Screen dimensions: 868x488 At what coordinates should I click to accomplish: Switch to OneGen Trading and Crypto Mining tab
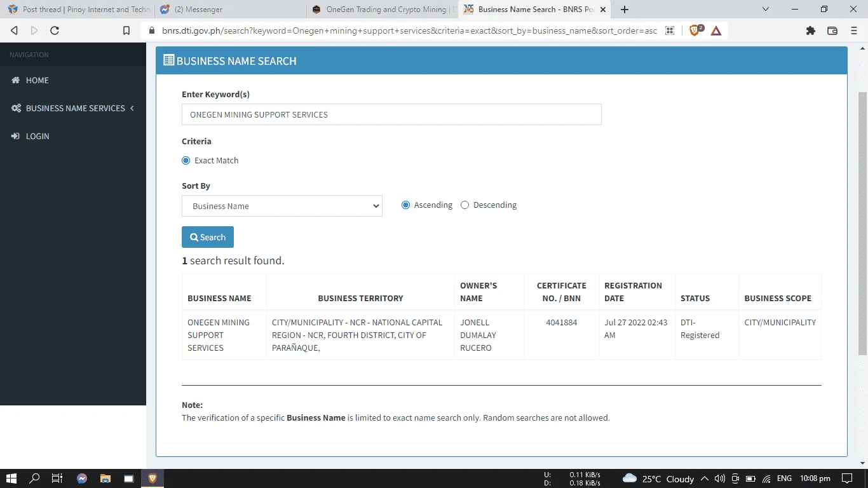[x=383, y=10]
